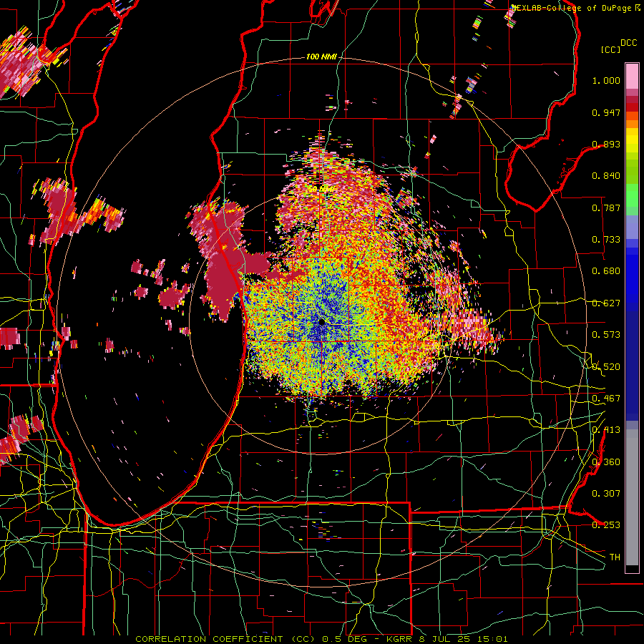Select the 0.413 legend value
This screenshot has width=644, height=644.
coord(606,430)
